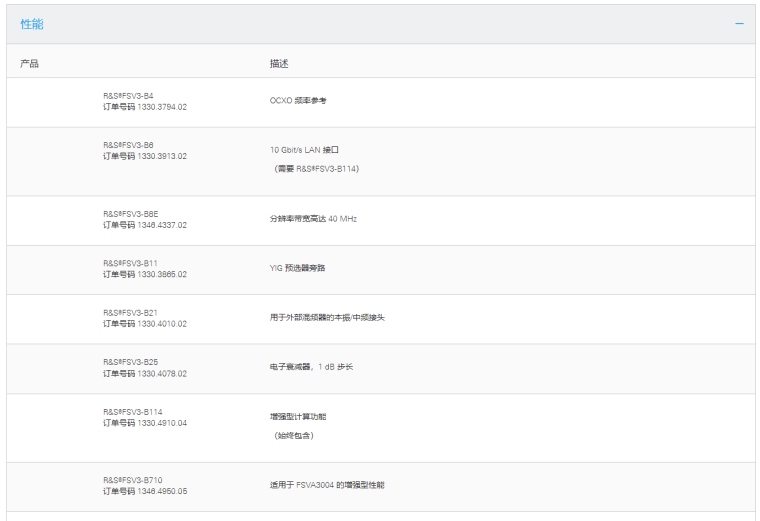The height and width of the screenshot is (521, 760).
Task: Select product R&S®FSV3-B6
Action: point(129,145)
